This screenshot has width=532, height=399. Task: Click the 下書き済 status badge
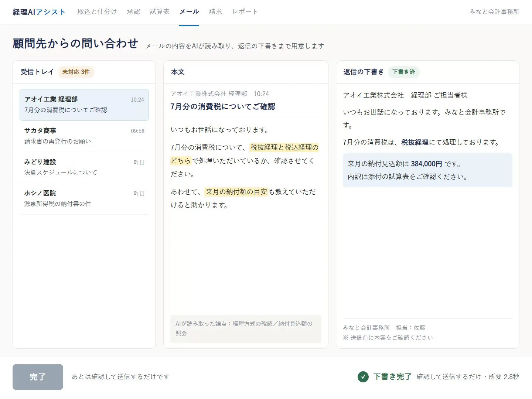404,72
